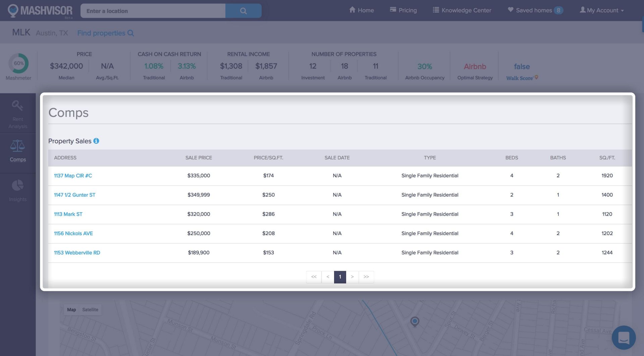Open listing for 1137 Map CIR #C

(x=72, y=175)
